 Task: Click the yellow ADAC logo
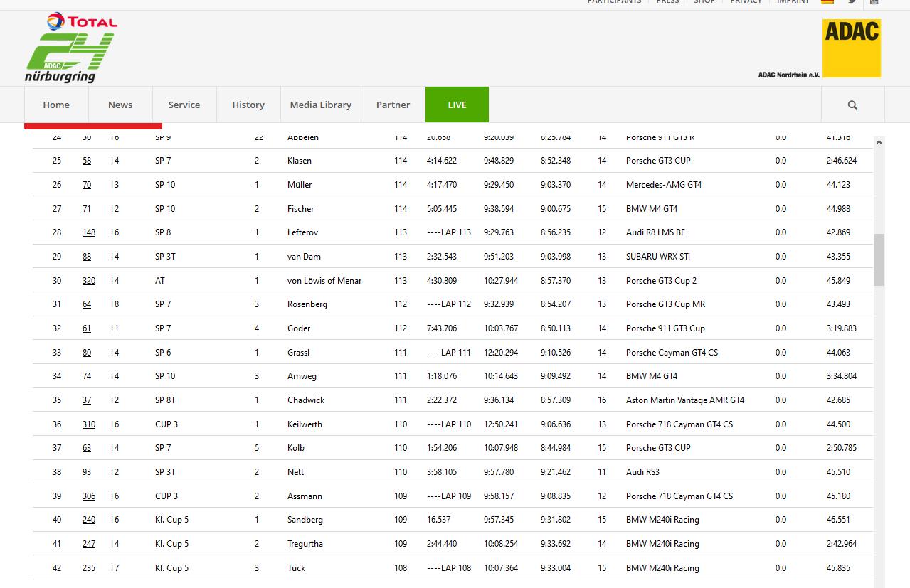click(852, 48)
